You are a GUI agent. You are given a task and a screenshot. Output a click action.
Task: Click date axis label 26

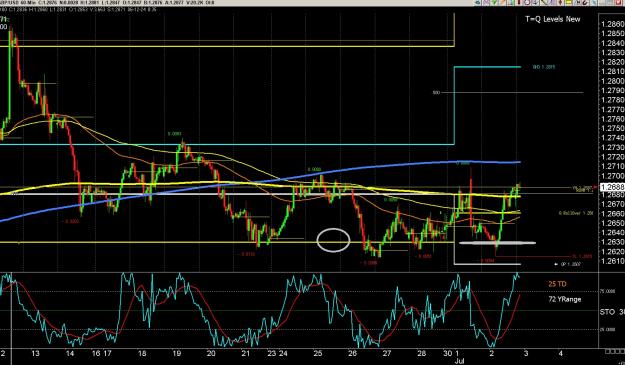click(352, 353)
